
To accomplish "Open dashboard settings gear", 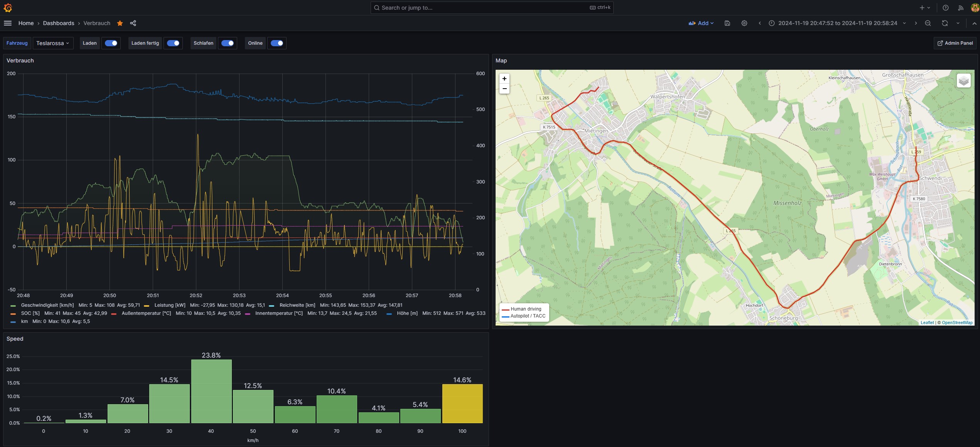I will pos(744,23).
